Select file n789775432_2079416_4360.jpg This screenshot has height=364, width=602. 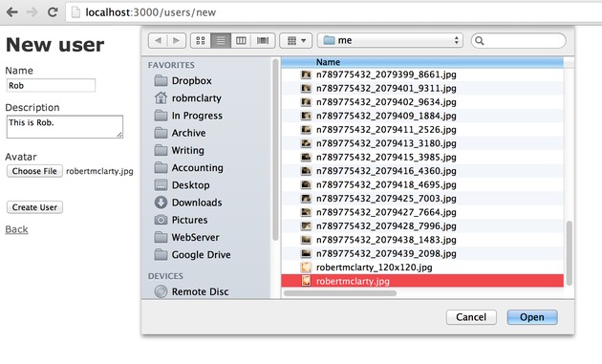point(422,171)
